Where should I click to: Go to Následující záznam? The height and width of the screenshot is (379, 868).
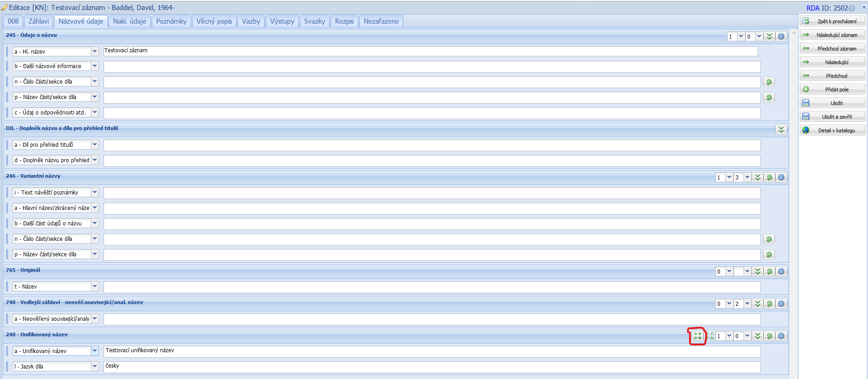(x=832, y=35)
